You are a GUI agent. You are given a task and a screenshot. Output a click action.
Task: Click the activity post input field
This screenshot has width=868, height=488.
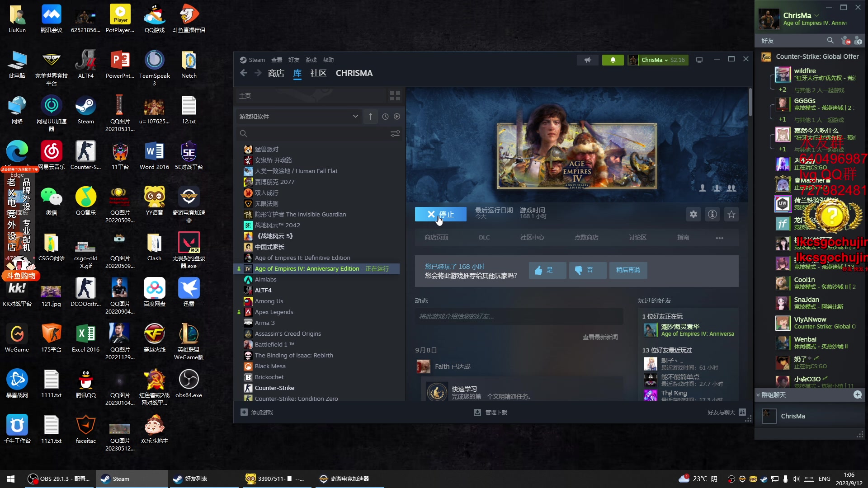(519, 316)
